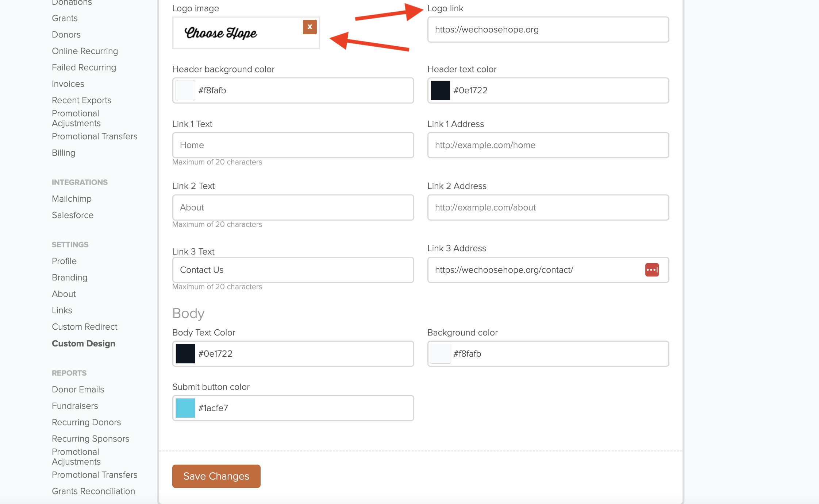Open About settings in sidebar

64,294
